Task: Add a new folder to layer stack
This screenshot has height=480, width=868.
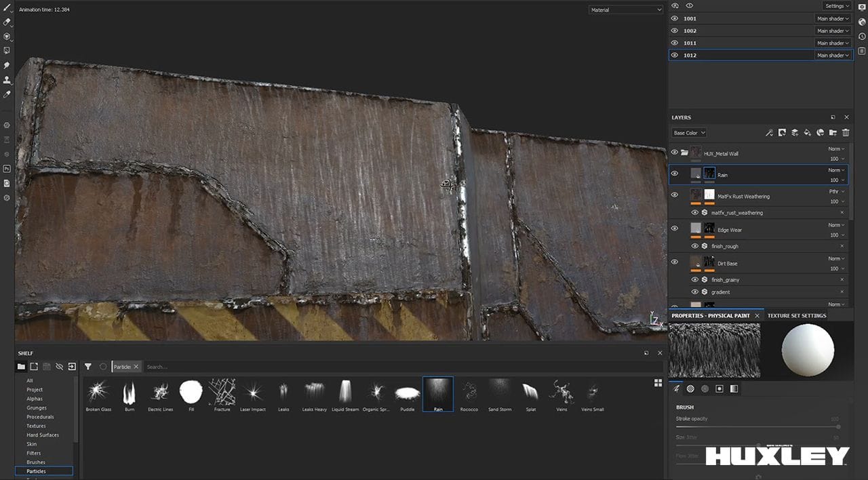Action: pyautogui.click(x=833, y=133)
